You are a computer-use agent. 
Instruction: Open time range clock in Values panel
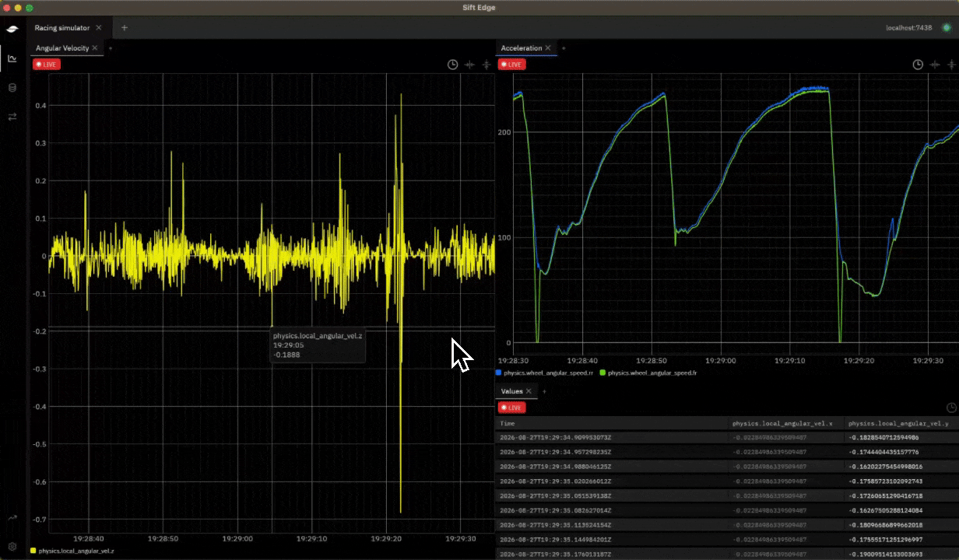tap(950, 408)
